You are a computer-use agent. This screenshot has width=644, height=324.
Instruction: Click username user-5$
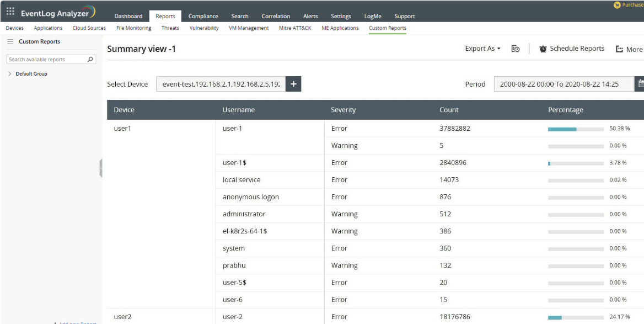234,283
